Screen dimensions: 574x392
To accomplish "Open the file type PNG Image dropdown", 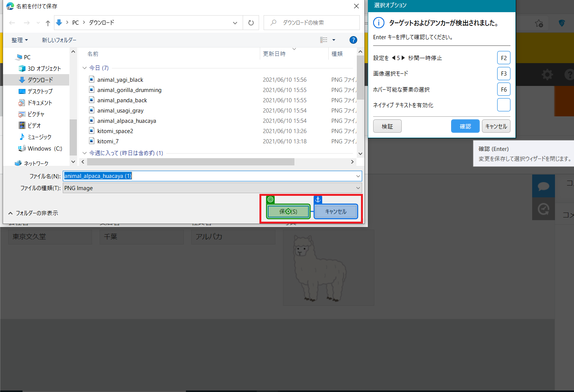I will [x=212, y=188].
